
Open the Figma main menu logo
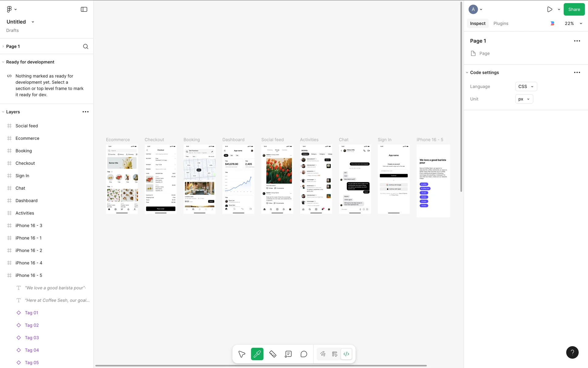click(9, 10)
